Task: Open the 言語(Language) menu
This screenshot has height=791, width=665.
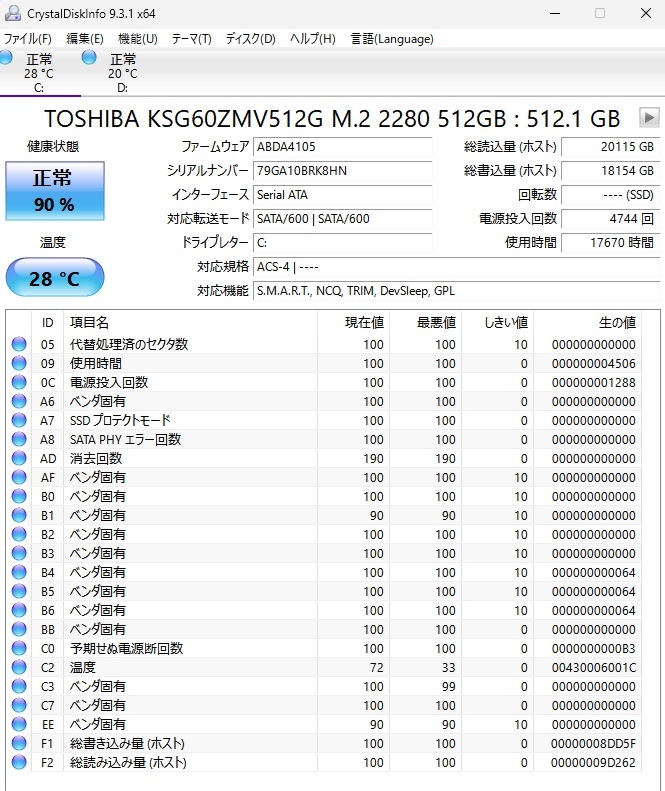Action: click(392, 39)
